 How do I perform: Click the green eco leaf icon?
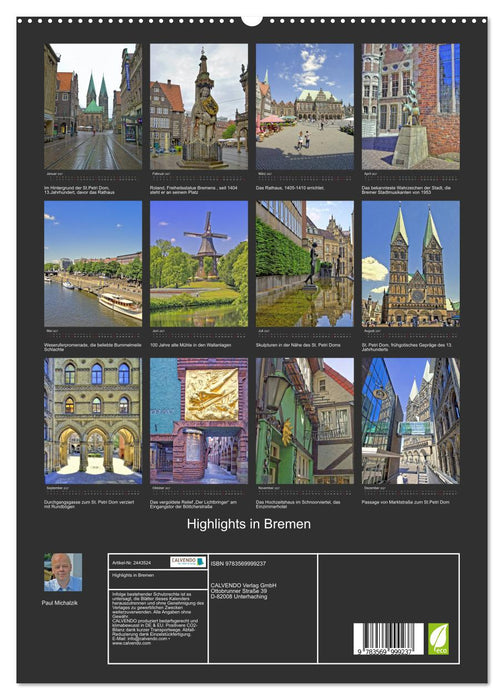coord(438,639)
